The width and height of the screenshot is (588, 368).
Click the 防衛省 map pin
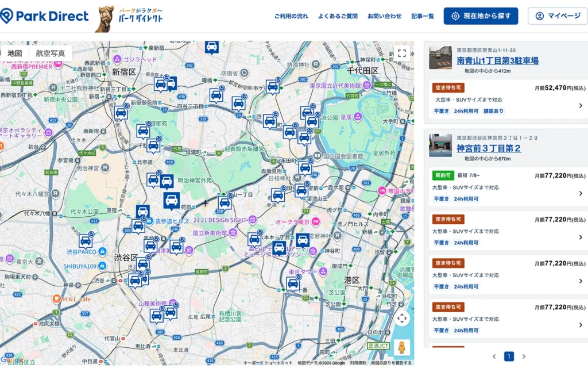(244, 73)
